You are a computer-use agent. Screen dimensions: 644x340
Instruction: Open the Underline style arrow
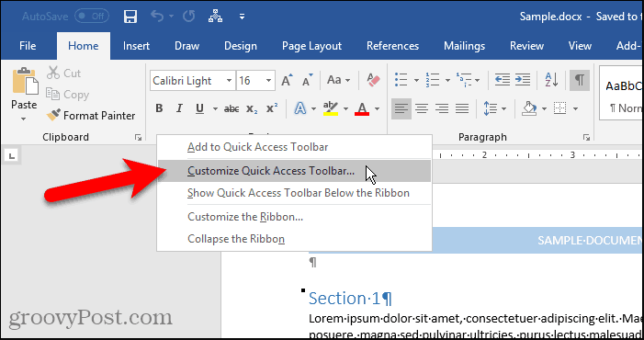pos(215,108)
